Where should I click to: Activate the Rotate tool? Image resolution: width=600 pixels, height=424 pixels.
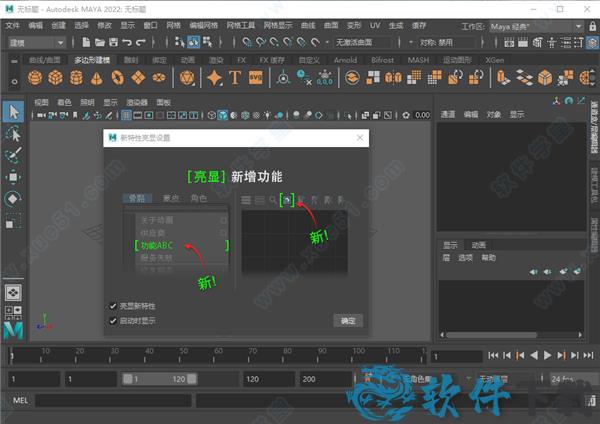[x=13, y=199]
